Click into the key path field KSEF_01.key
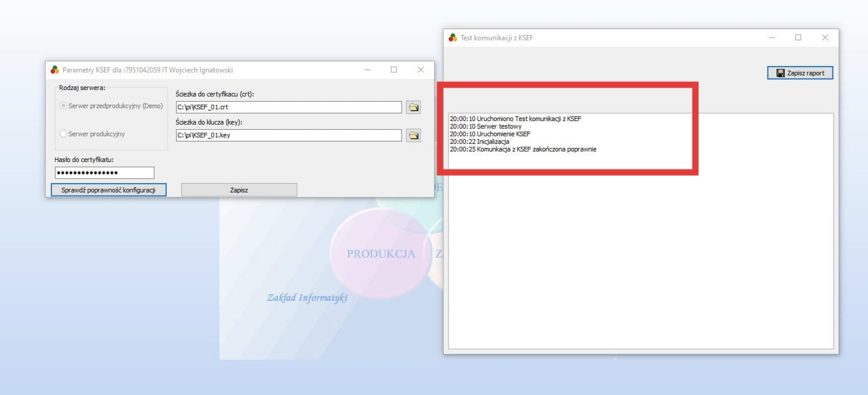This screenshot has height=395, width=868. pos(288,135)
